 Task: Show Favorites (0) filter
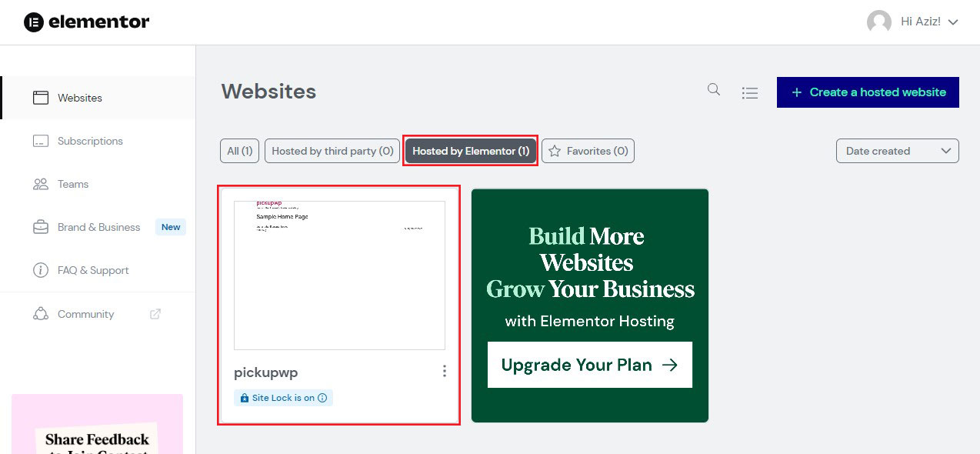[588, 151]
